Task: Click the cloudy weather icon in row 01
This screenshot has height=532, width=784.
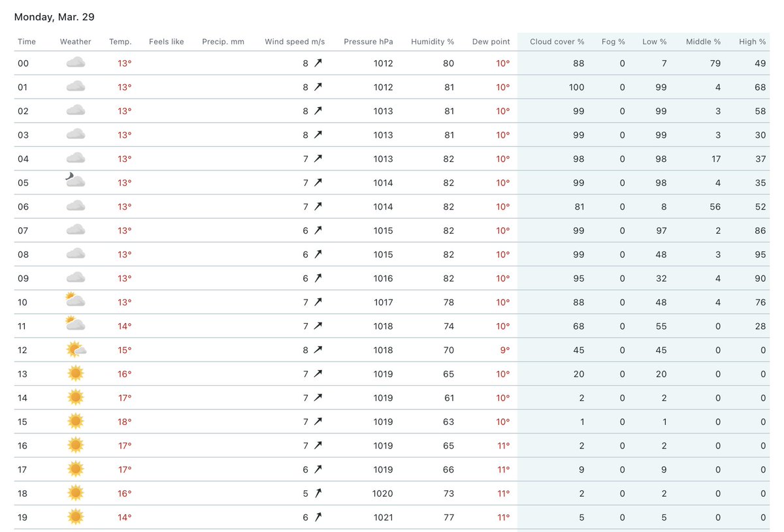Action: 76,87
